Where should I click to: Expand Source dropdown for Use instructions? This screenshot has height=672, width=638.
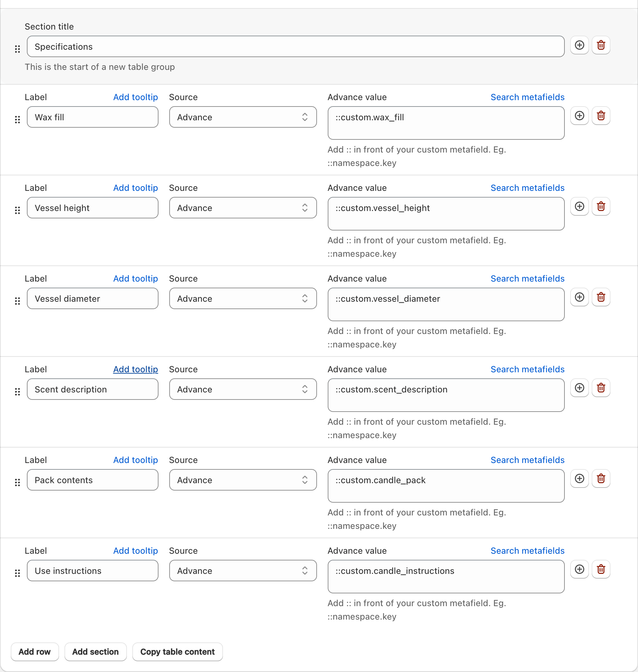coord(243,571)
